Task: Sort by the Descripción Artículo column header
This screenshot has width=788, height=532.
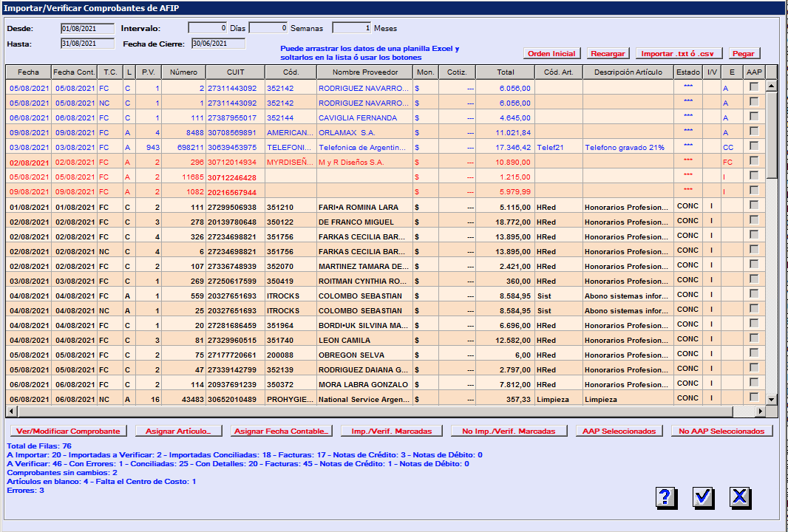Action: pyautogui.click(x=628, y=72)
